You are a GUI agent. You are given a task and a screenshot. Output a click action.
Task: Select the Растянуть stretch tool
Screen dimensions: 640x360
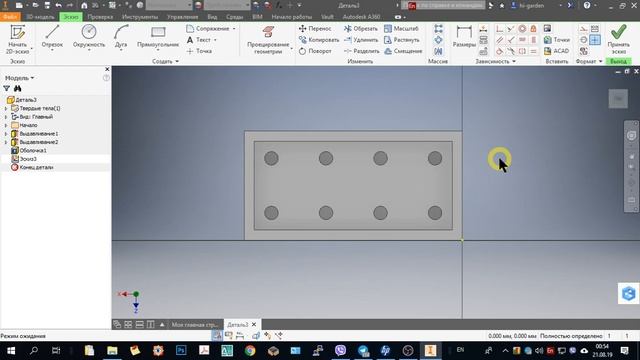(402, 40)
